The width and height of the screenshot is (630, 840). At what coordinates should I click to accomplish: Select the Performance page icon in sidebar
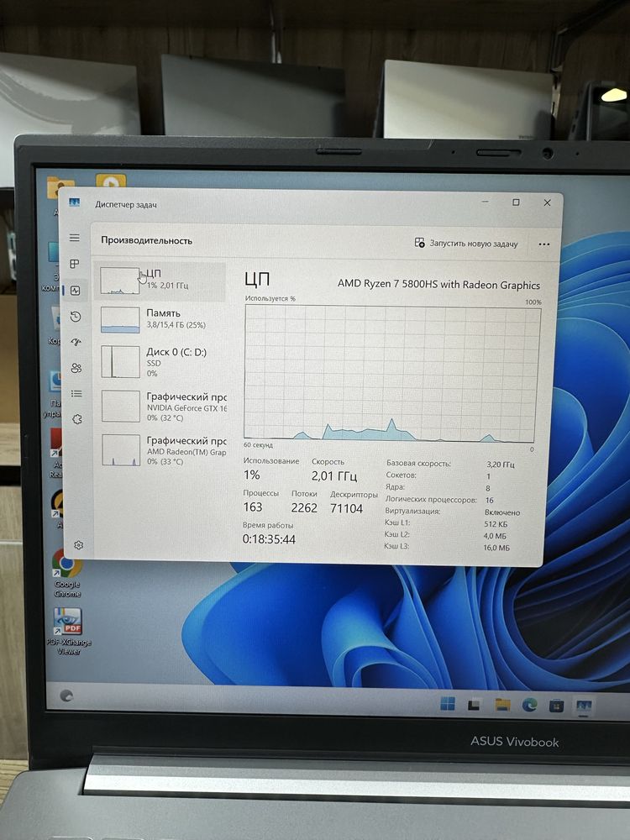[75, 291]
